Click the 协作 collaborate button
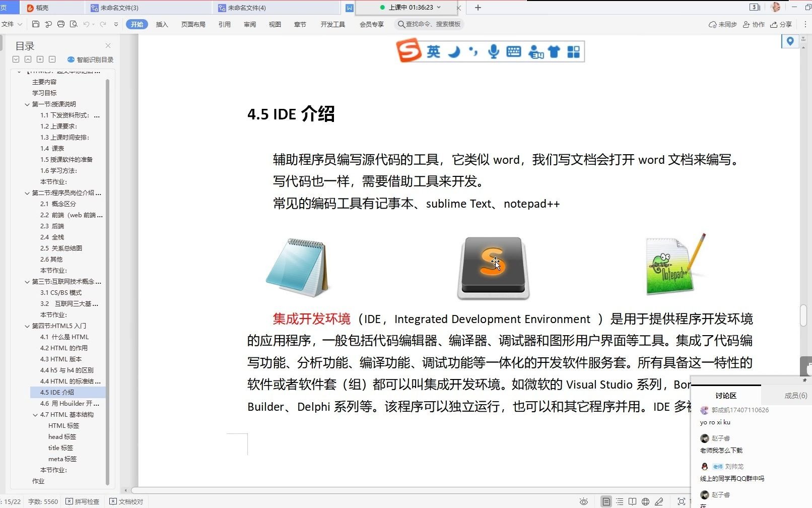Viewport: 812px width, 508px height. coord(754,24)
